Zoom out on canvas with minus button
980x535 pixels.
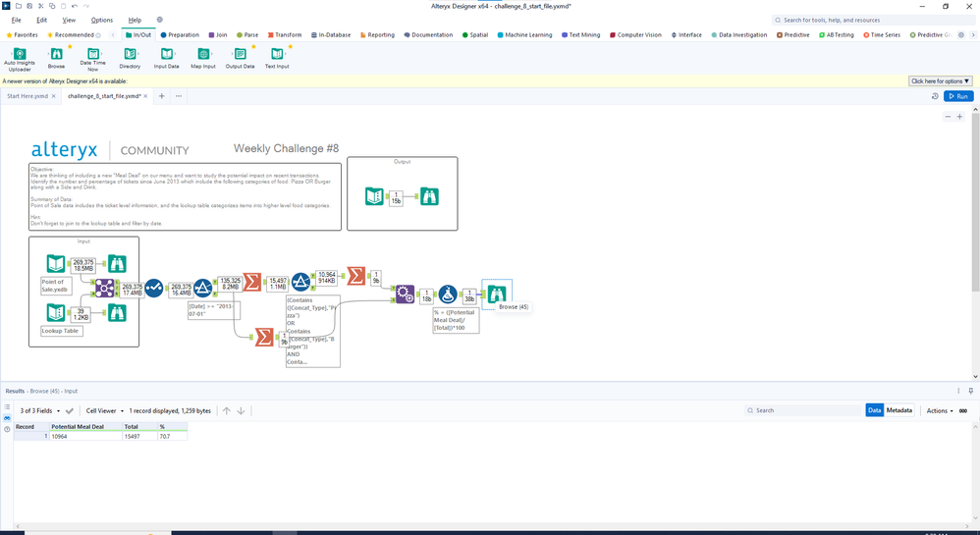tap(948, 117)
